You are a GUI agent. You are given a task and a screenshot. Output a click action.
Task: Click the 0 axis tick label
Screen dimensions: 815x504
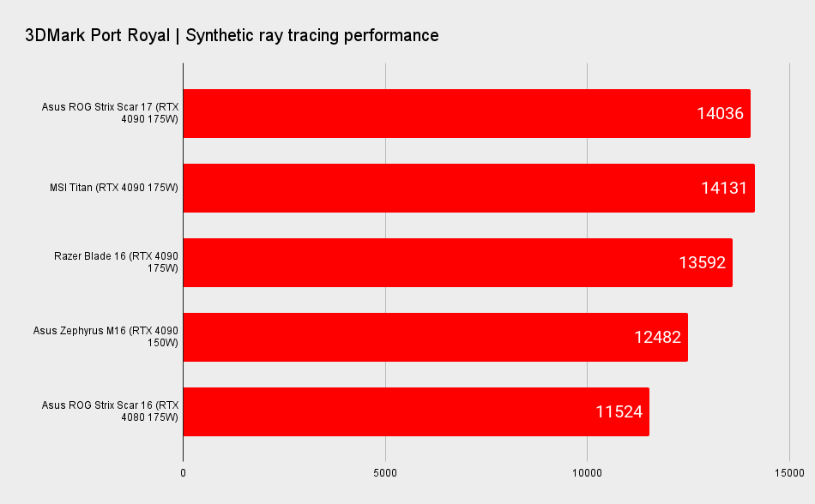pos(183,473)
